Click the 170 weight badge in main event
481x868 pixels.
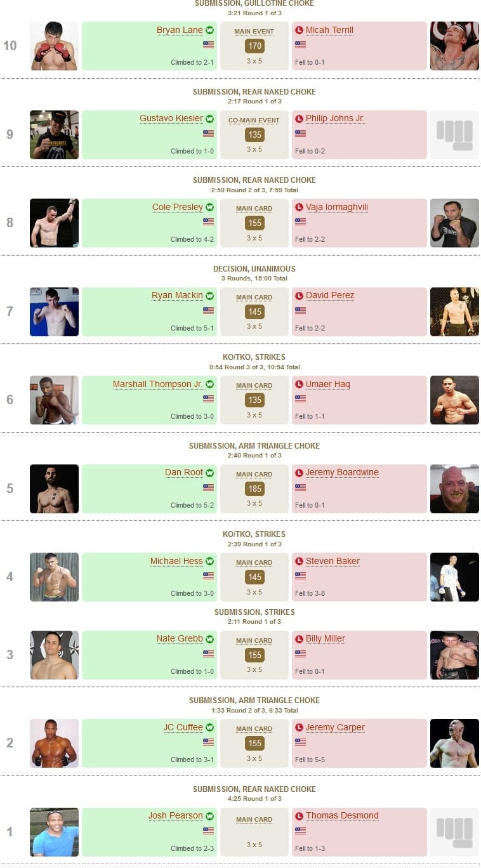click(254, 46)
